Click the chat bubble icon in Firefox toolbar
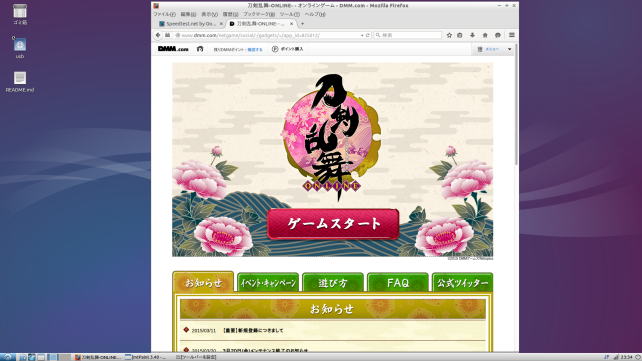The image size is (642, 361). 497,35
